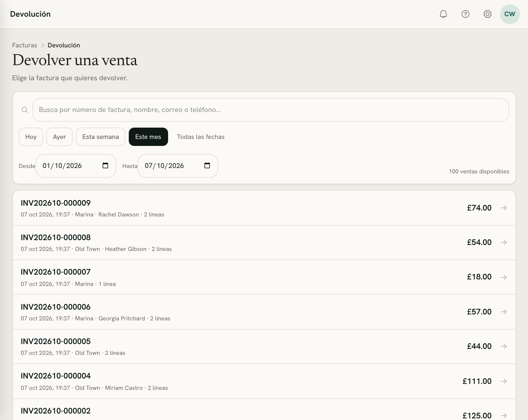Select invoice INV202610-000006
The height and width of the screenshot is (420, 528).
pyautogui.click(x=264, y=312)
